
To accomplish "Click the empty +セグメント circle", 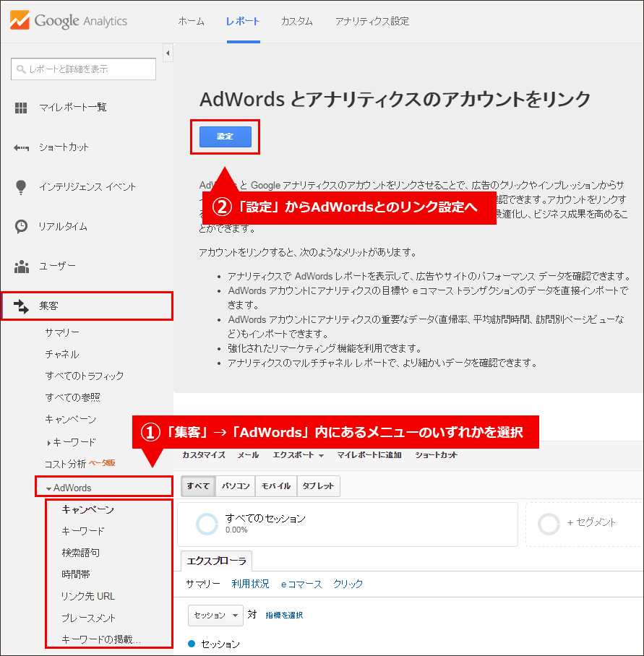I will coord(549,524).
